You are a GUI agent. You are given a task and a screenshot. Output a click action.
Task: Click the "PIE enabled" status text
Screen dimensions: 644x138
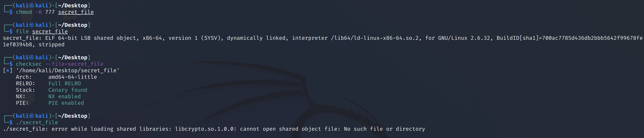pos(66,103)
